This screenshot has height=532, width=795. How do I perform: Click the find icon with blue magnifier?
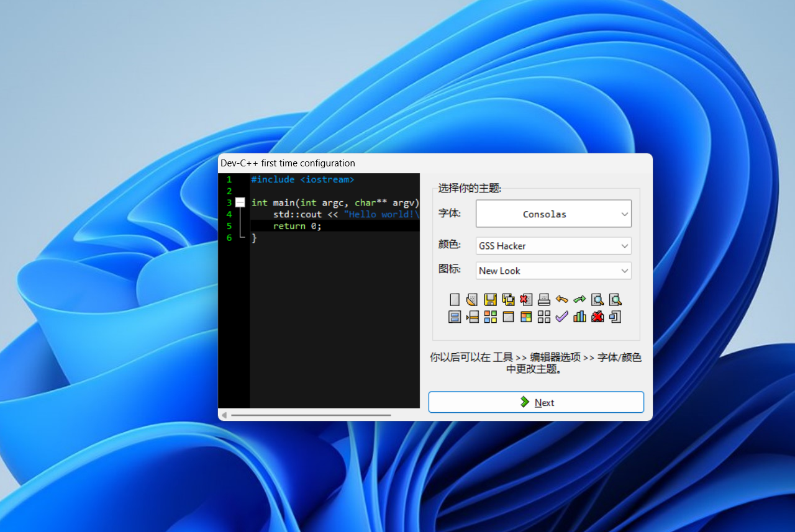597,300
